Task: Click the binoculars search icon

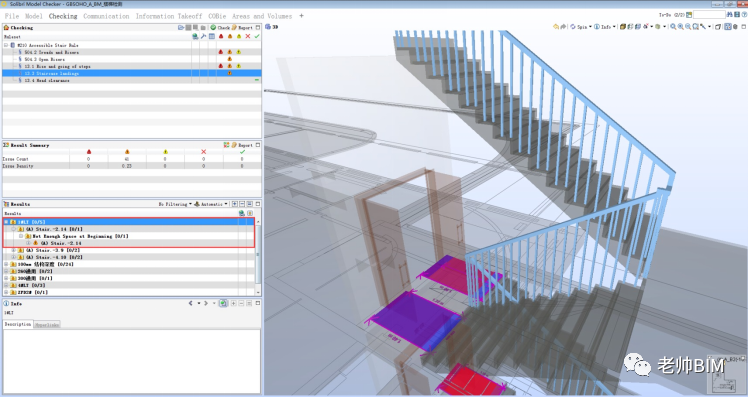Action: click(x=729, y=15)
